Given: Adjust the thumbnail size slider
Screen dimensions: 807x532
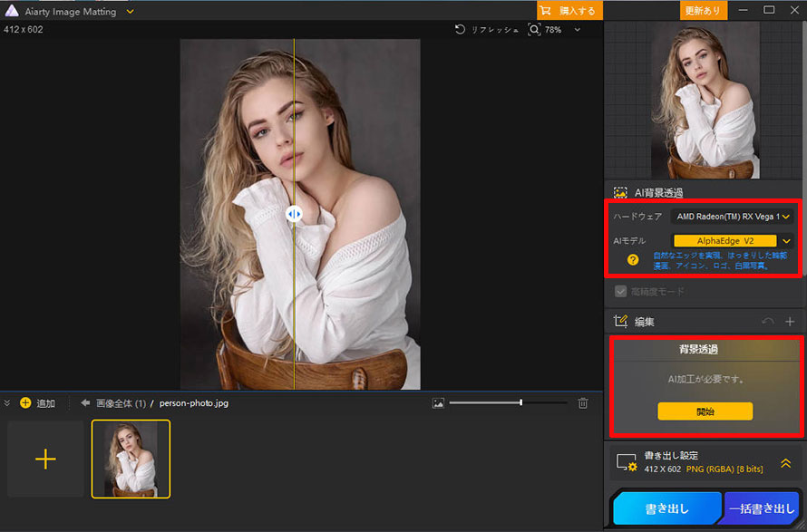Looking at the screenshot, I should (x=521, y=403).
